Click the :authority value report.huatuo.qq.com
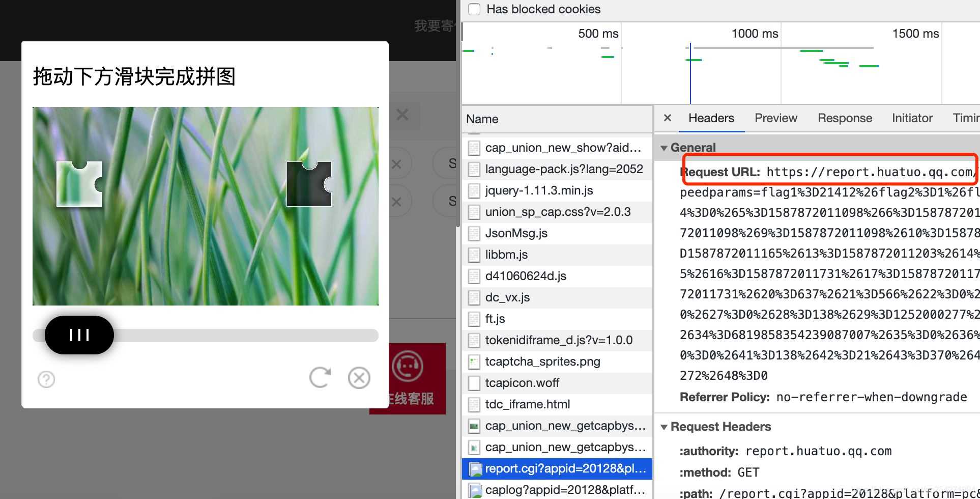This screenshot has width=980, height=499. pyautogui.click(x=819, y=451)
